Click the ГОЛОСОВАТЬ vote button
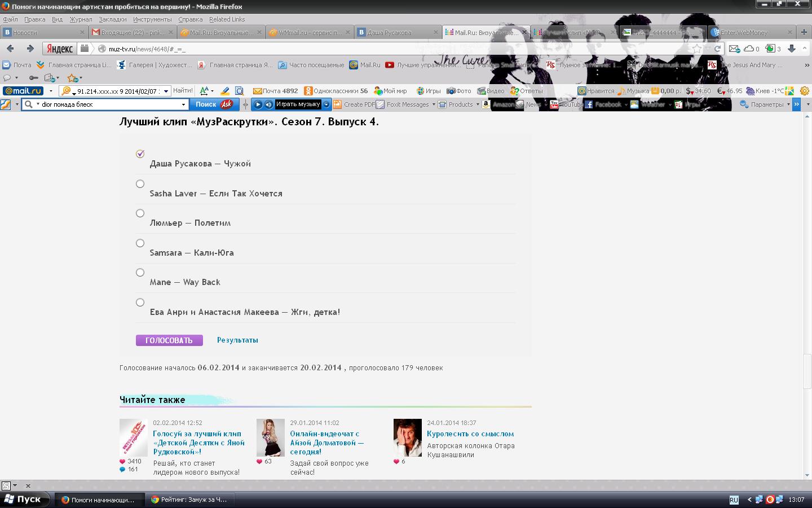812x508 pixels. (x=169, y=340)
